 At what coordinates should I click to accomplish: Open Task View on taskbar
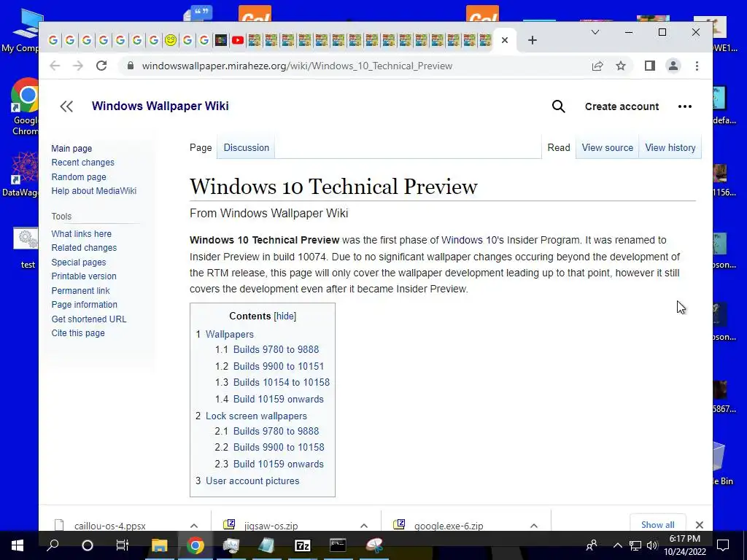[x=123, y=545]
